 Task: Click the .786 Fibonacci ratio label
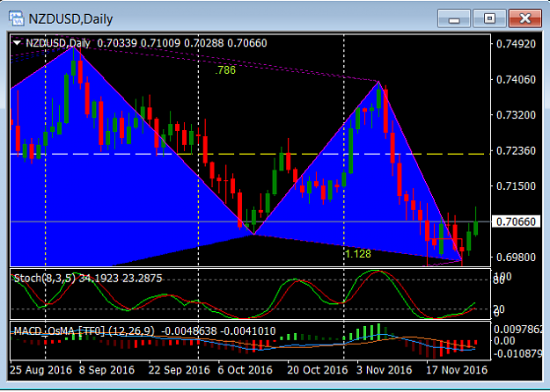pos(225,70)
